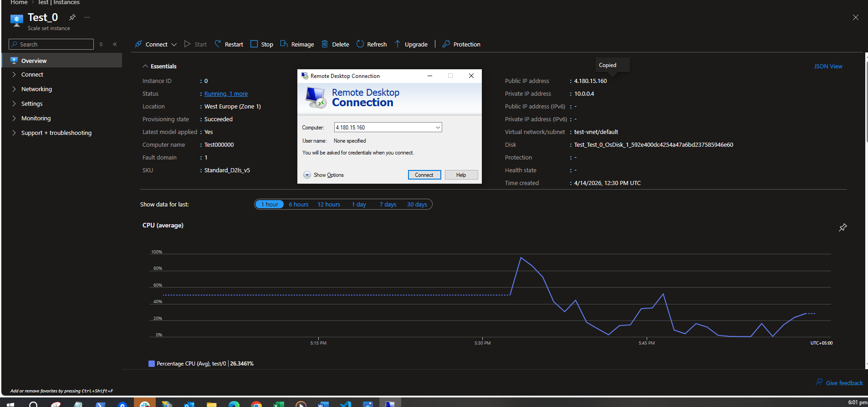The width and height of the screenshot is (868, 407).
Task: Select the 12 hours time range
Action: 329,204
